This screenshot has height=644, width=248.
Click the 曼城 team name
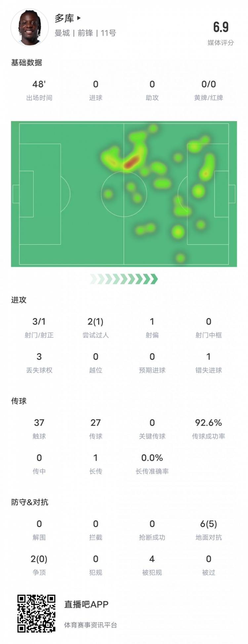click(x=62, y=33)
